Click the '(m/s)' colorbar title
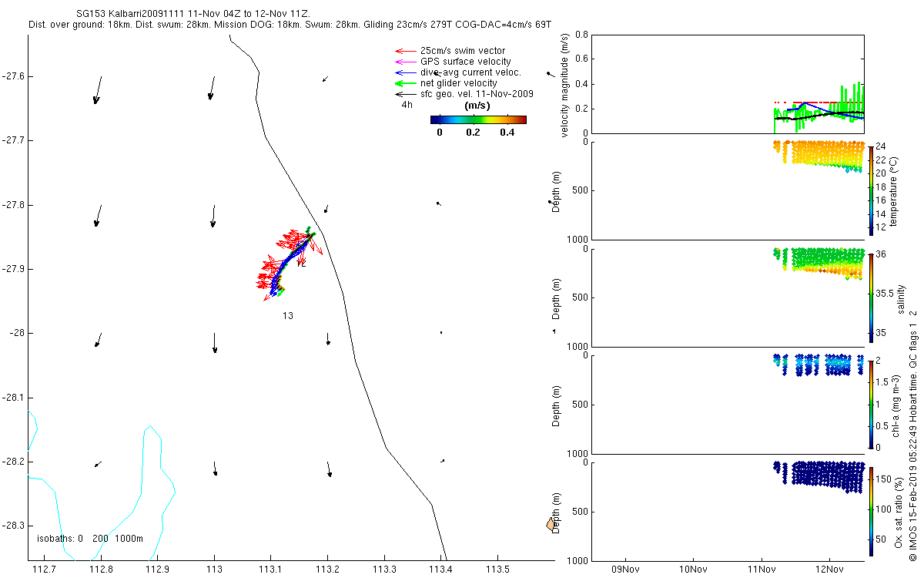Image resolution: width=924 pixels, height=578 pixels. (478, 106)
